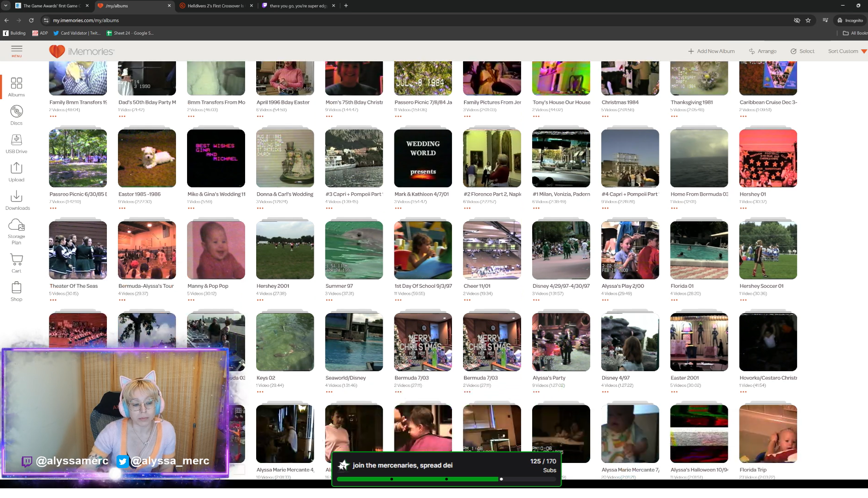Open the Easter 2001 thumbnail

tap(699, 342)
